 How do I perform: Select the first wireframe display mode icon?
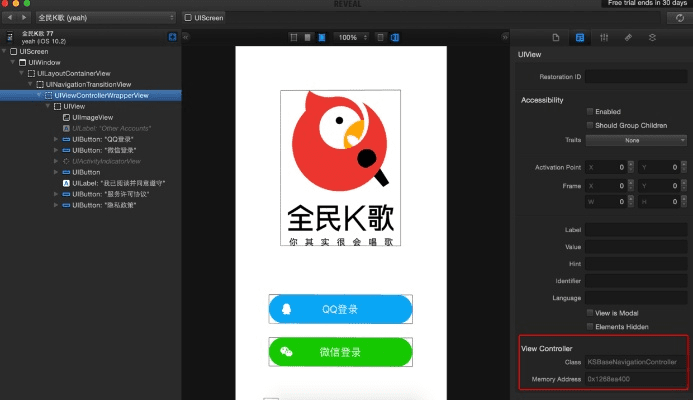pyautogui.click(x=293, y=38)
